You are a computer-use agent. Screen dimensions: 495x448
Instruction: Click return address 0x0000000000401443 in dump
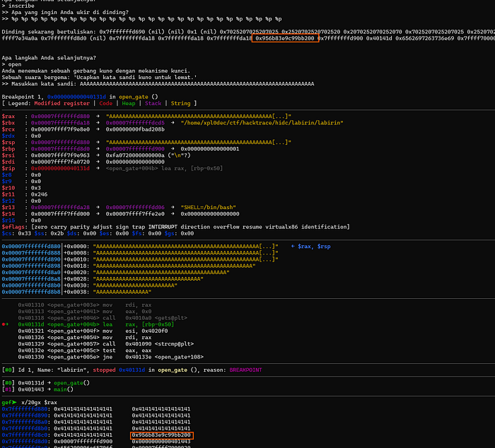161,442
